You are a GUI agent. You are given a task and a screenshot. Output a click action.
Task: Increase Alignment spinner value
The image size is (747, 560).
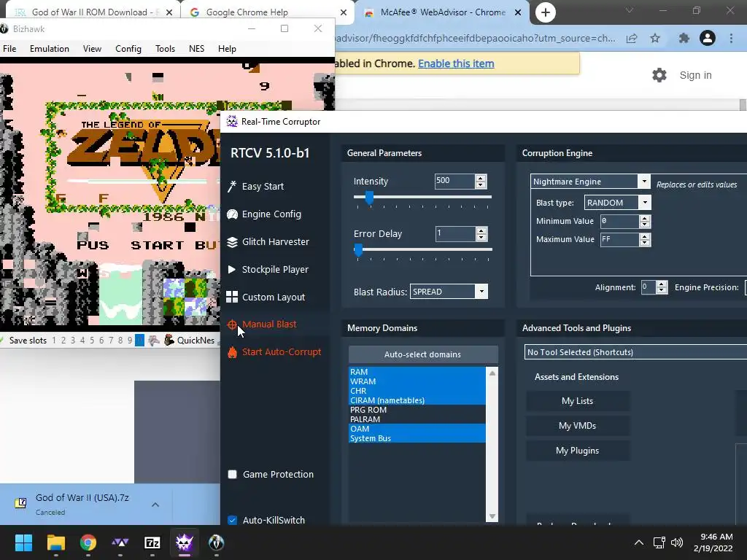pyautogui.click(x=661, y=284)
